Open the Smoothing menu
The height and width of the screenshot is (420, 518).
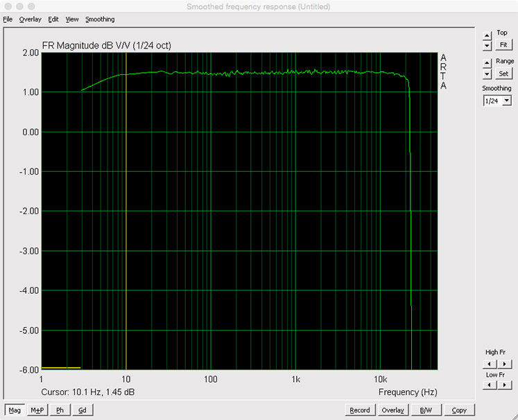[100, 19]
